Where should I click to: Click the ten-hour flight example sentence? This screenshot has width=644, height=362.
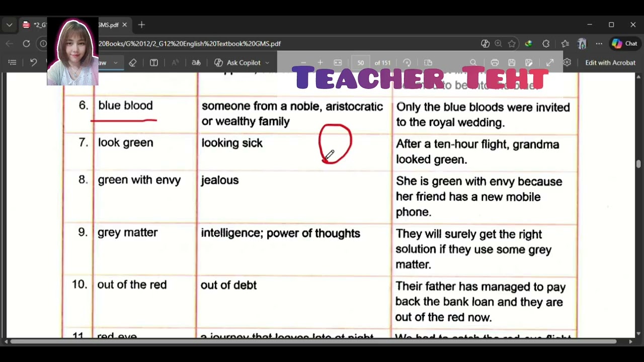tap(477, 152)
